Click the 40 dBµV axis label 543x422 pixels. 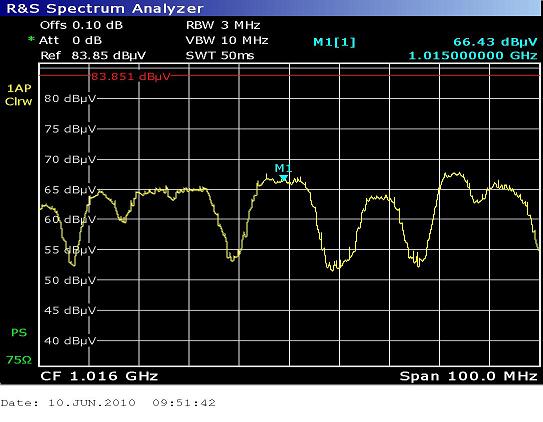[x=70, y=341]
